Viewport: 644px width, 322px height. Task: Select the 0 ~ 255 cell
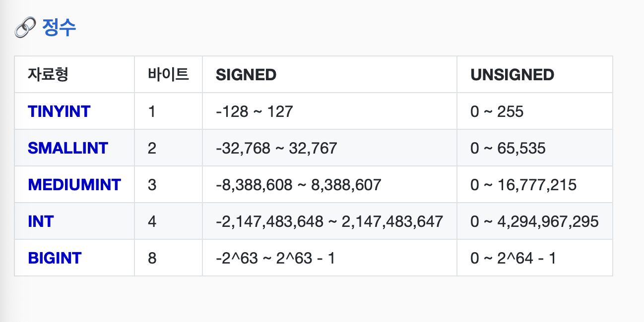pyautogui.click(x=497, y=111)
